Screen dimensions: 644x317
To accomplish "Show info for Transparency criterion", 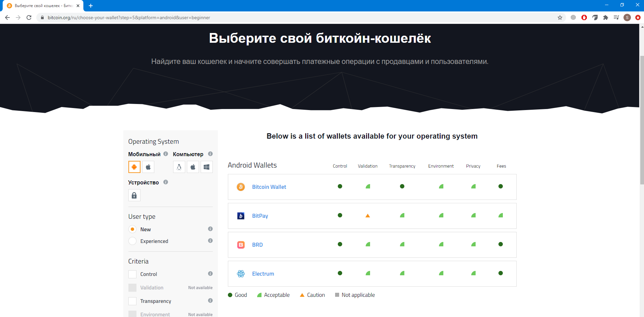I will point(210,301).
